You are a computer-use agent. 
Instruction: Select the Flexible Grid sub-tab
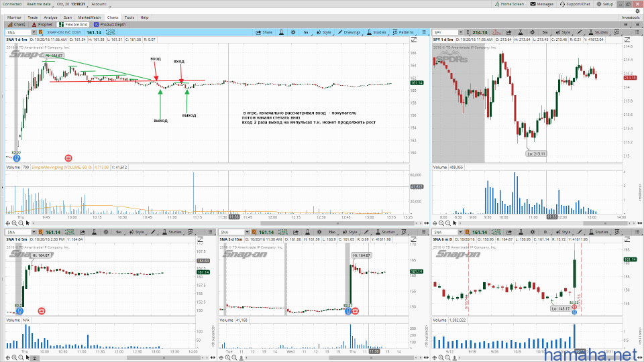pos(73,25)
